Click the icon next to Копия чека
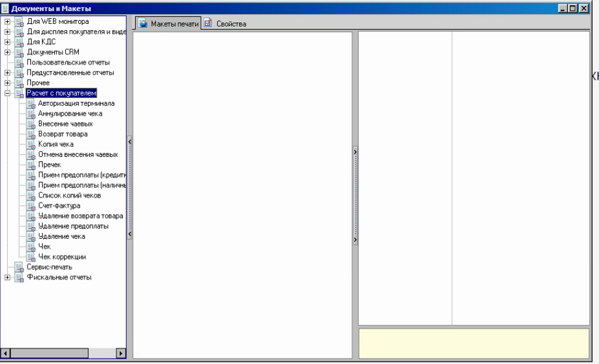Screen dimensions: 599x364 click(31, 145)
